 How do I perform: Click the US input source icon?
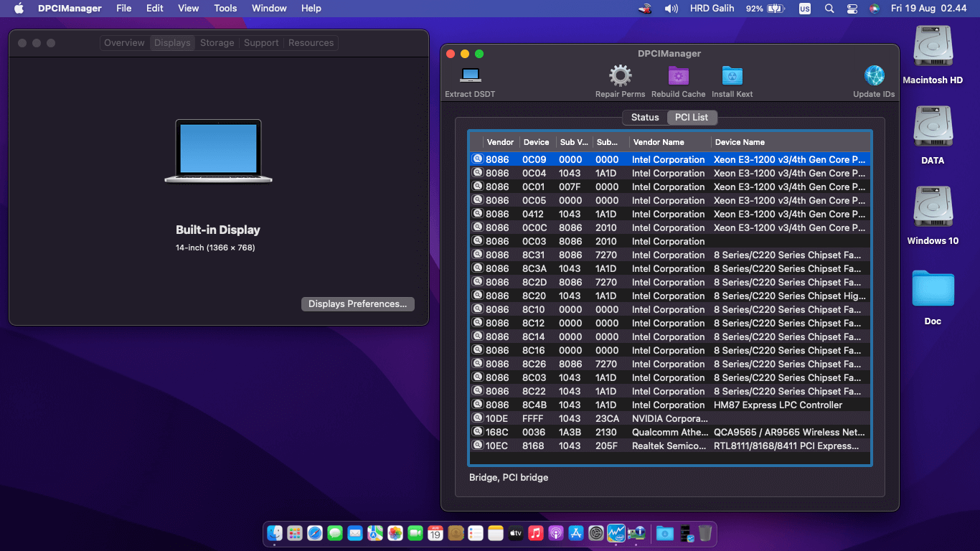(x=805, y=9)
